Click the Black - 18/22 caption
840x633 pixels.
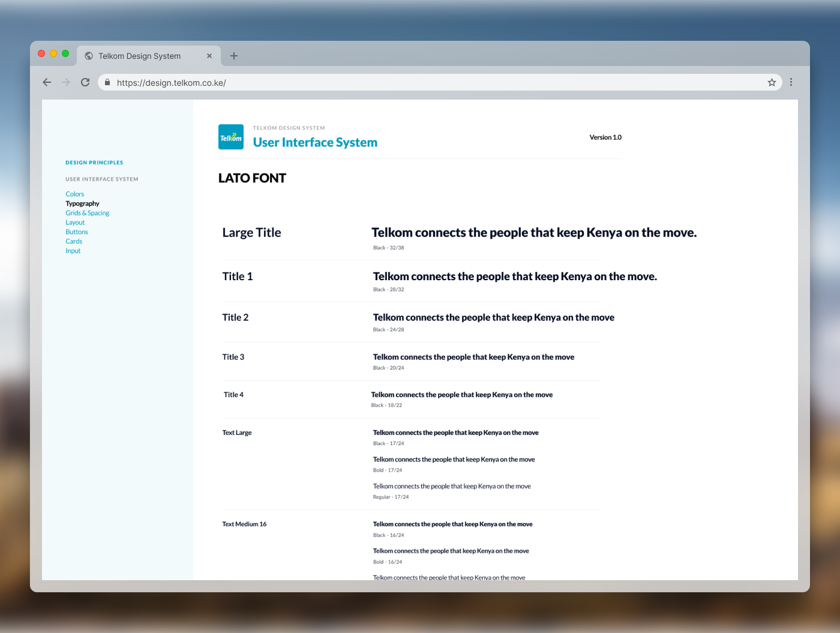(x=386, y=406)
